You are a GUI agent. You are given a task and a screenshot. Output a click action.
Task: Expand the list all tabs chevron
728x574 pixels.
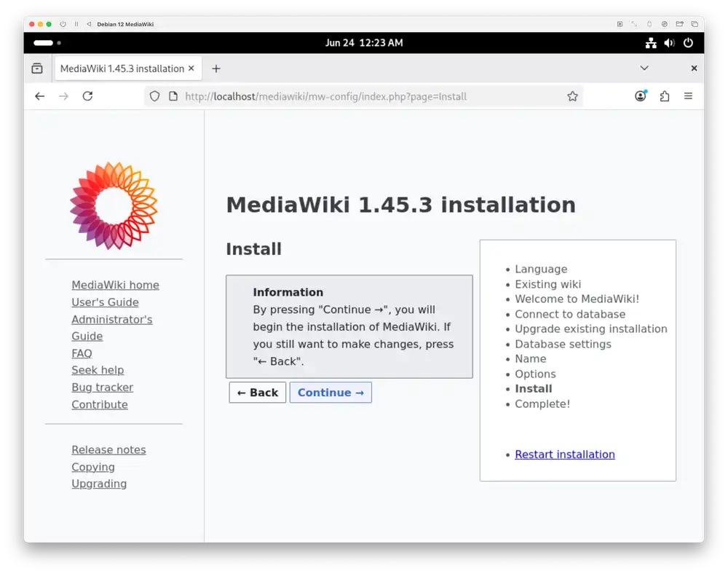point(644,68)
